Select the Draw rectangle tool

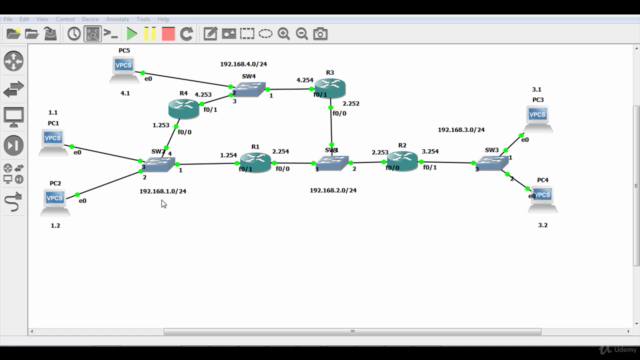[x=247, y=34]
